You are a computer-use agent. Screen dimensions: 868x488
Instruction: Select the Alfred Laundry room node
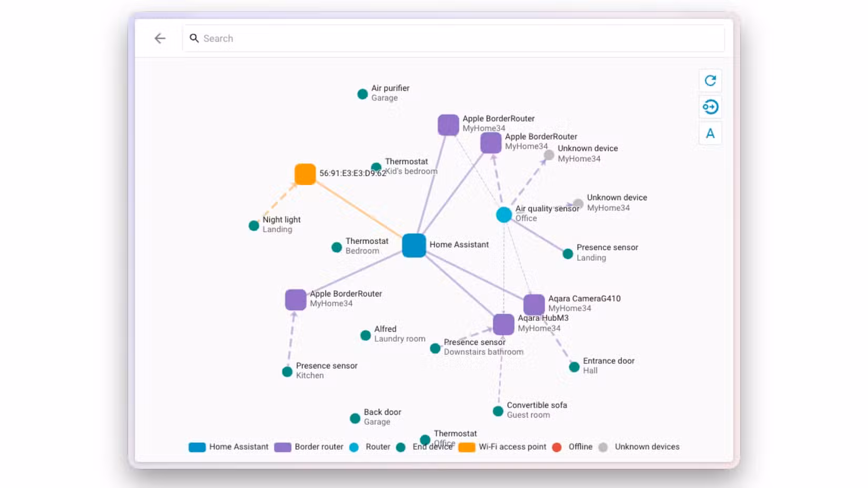(x=366, y=335)
